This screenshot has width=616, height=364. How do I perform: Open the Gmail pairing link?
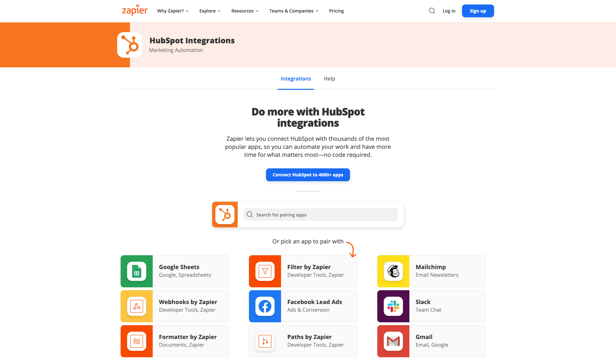(x=431, y=341)
